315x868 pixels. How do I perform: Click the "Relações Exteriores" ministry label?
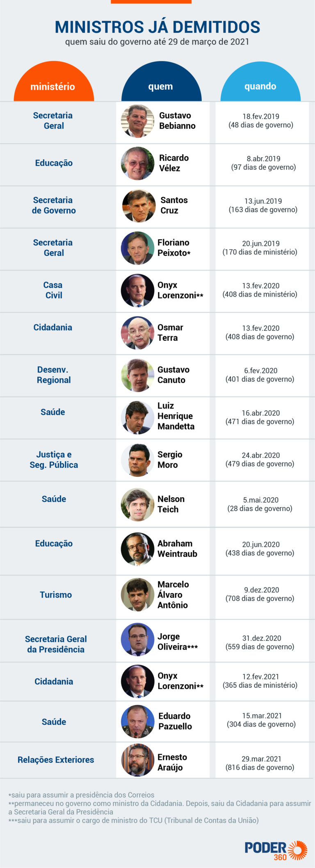click(56, 760)
